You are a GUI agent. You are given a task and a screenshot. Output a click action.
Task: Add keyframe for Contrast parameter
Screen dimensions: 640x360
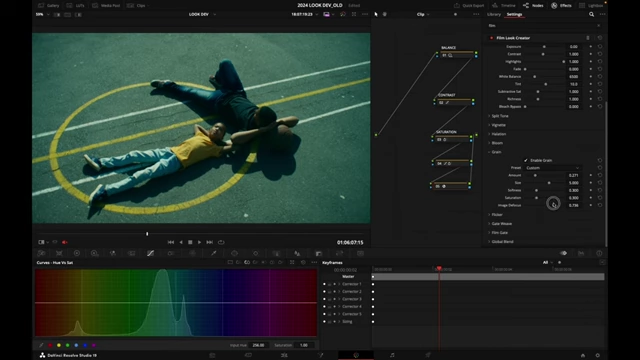(x=591, y=54)
